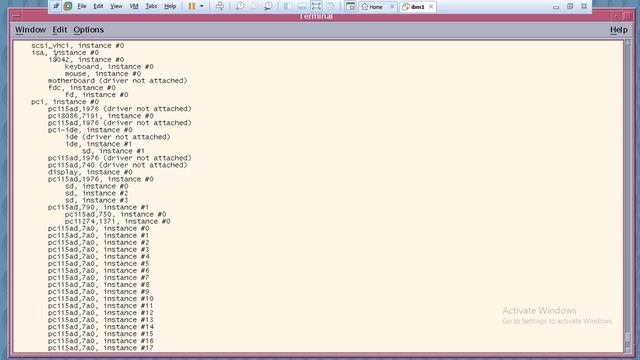Minimize the VMware fullscreen toolbar window
Viewport: 640px width, 360px height.
556,7
